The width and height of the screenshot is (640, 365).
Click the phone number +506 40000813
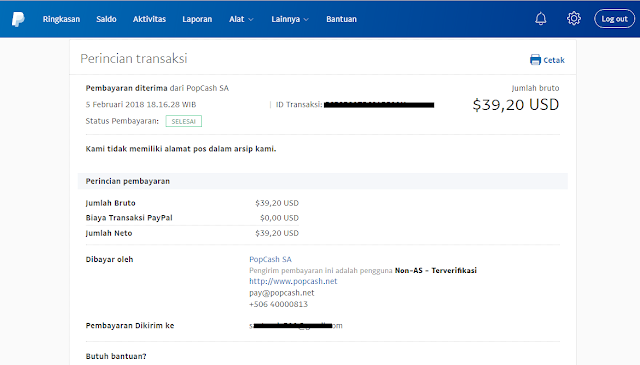[x=278, y=304]
